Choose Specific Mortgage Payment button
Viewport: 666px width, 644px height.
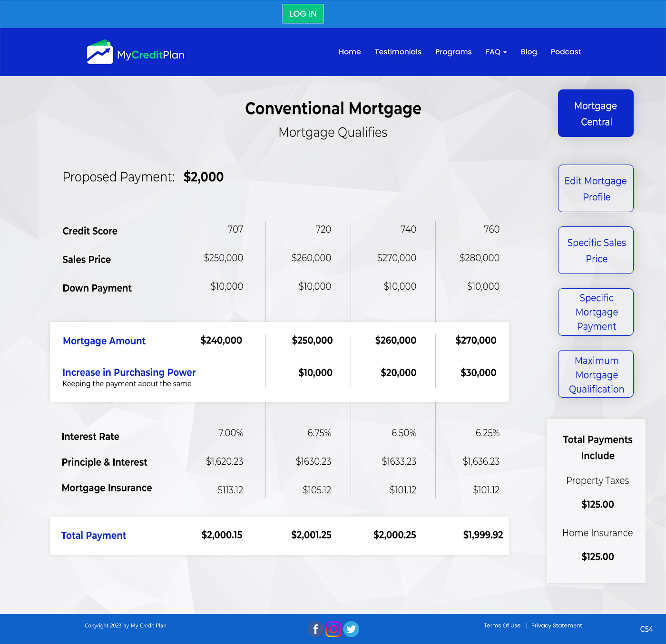tap(596, 312)
